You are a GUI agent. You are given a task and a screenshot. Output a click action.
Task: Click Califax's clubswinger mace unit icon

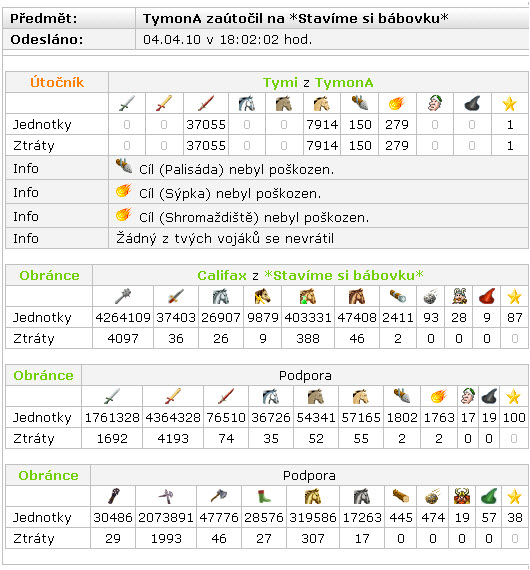tap(123, 296)
